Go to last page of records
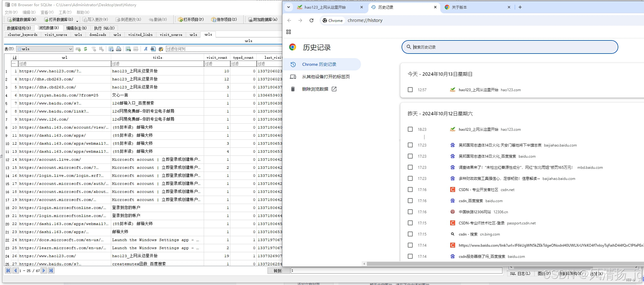Image resolution: width=644 pixels, height=285 pixels. [x=51, y=270]
